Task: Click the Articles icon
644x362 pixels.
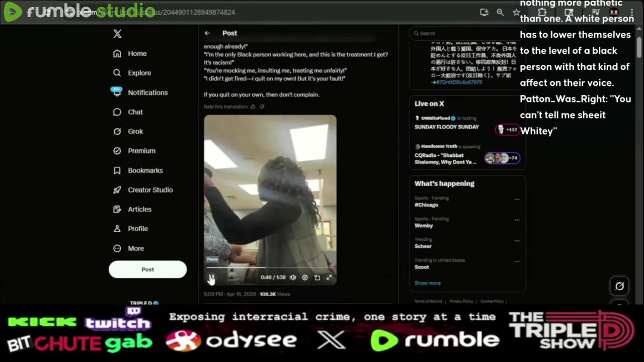Action: click(117, 209)
